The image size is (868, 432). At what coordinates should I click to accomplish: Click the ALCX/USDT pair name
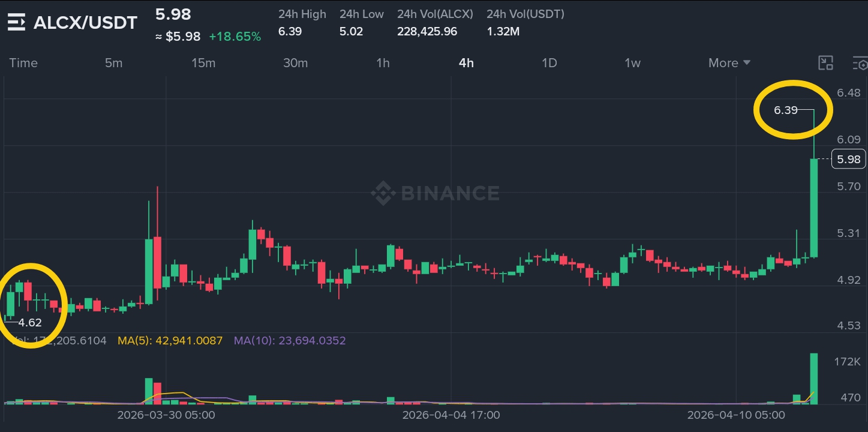85,23
